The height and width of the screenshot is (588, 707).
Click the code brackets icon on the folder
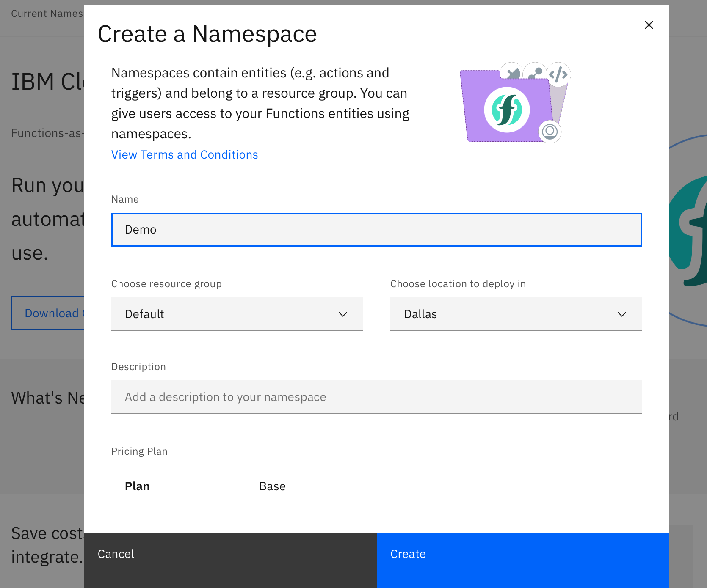[558, 74]
